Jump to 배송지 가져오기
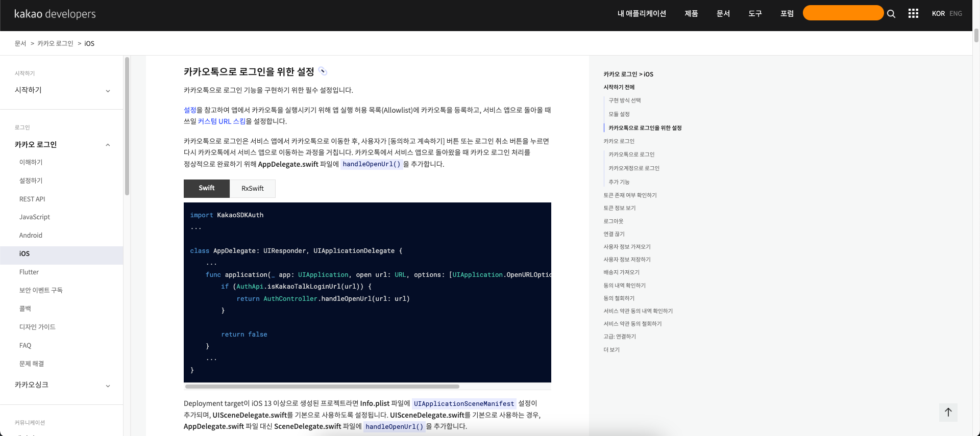Screen dimensions: 980x436 tap(621, 272)
